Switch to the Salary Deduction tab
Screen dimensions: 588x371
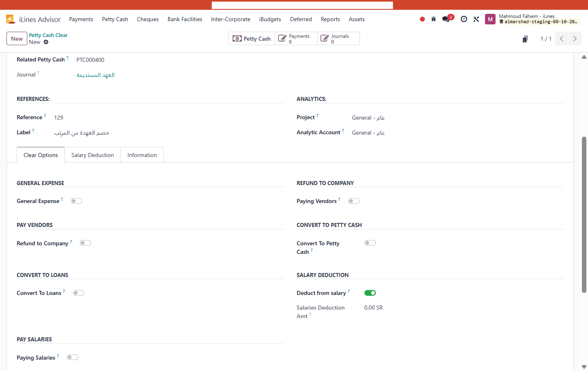tap(92, 155)
